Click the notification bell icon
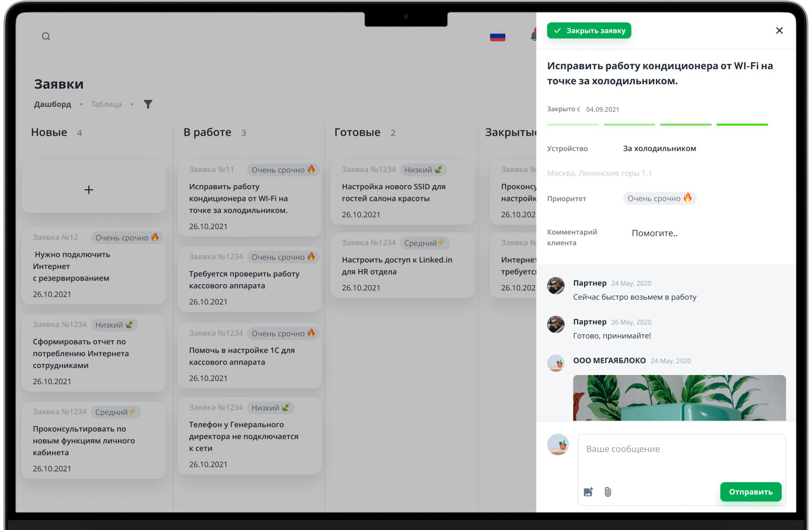Viewport: 812px width, 530px height. tap(533, 35)
